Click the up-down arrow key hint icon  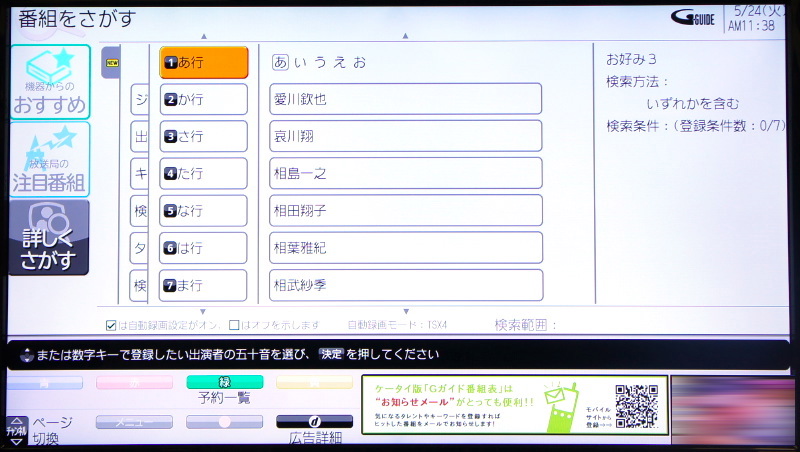pos(26,355)
